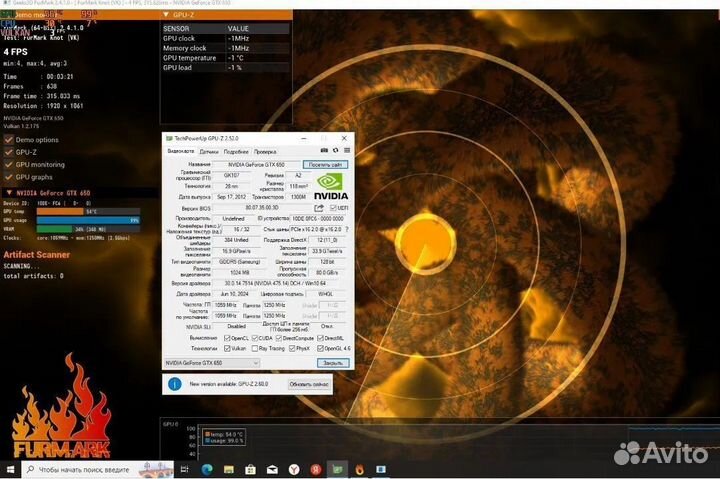The image size is (720, 479).
Task: Click the GPU-Z title bar icon
Action: coord(169,138)
